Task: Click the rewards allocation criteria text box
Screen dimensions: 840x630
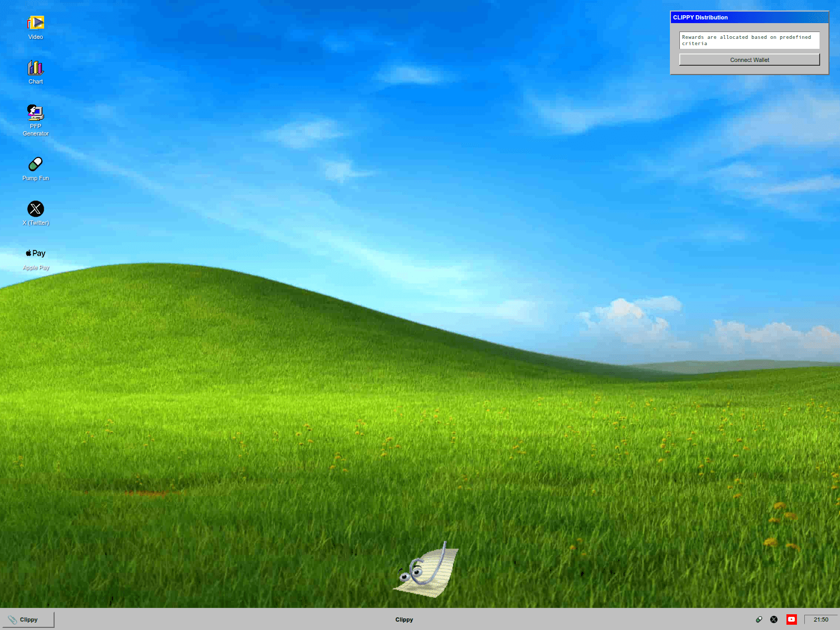Action: [x=749, y=40]
